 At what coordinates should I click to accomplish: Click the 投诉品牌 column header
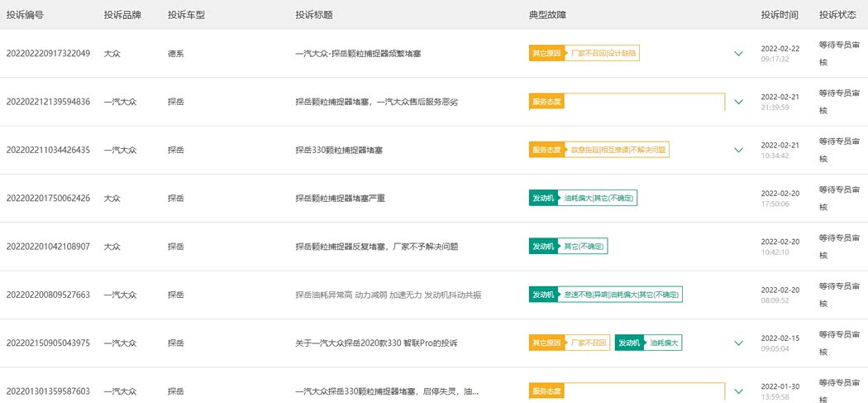coord(122,15)
